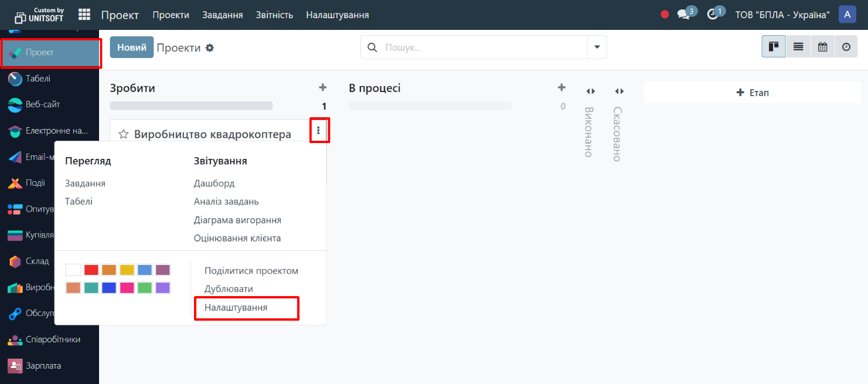The image size is (868, 384).
Task: Open the search options dropdown arrow
Action: [597, 47]
